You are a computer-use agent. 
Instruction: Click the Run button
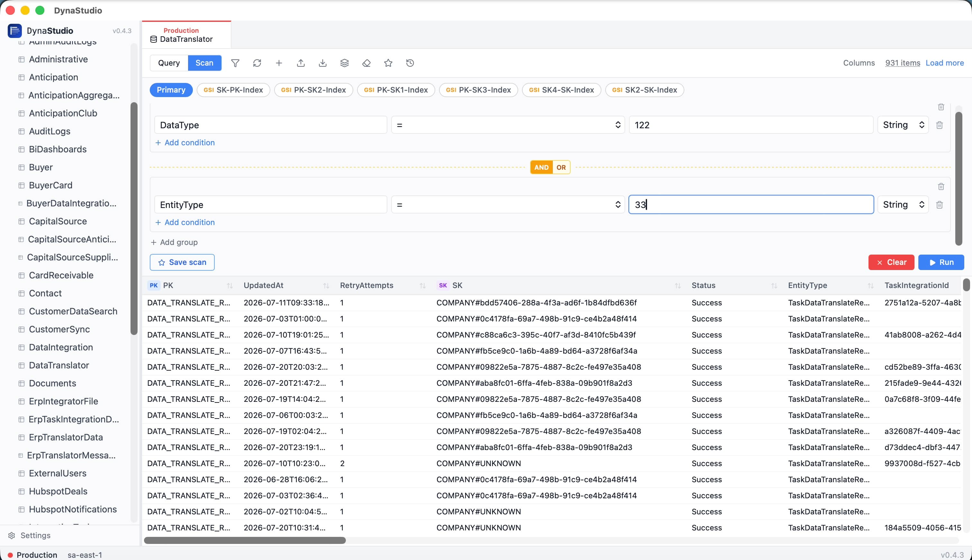(x=941, y=262)
